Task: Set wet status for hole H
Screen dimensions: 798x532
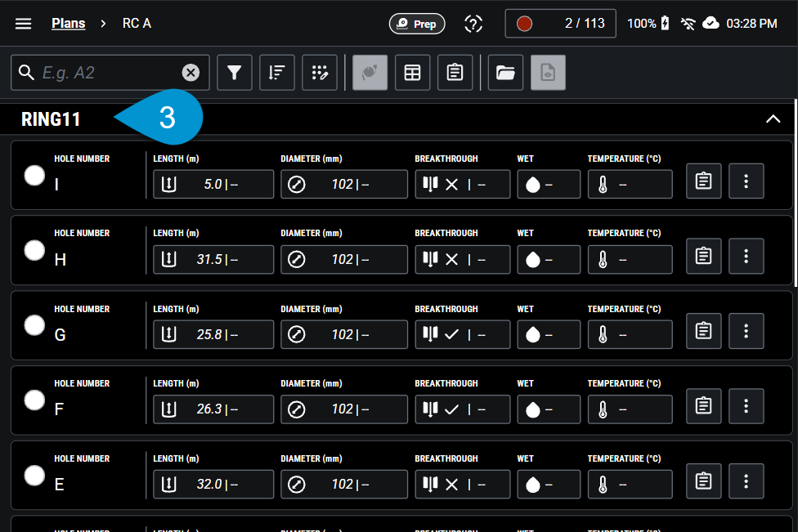Action: [x=549, y=259]
